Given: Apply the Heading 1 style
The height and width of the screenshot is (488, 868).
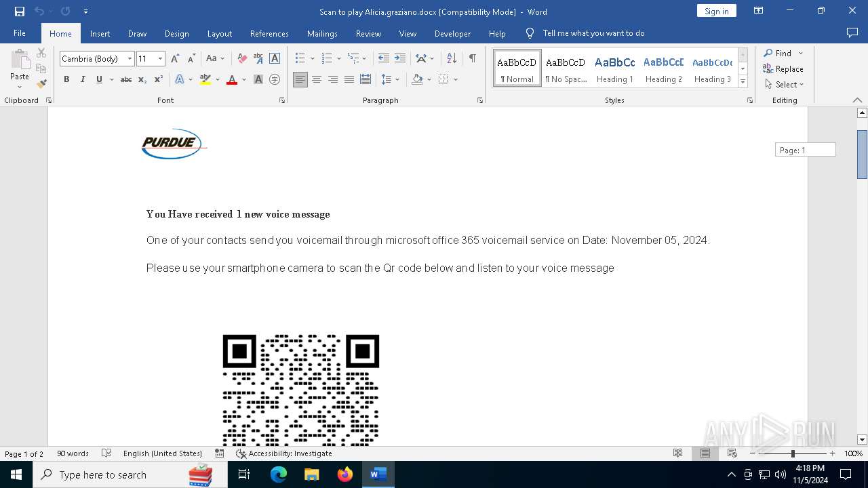Looking at the screenshot, I should [x=614, y=68].
